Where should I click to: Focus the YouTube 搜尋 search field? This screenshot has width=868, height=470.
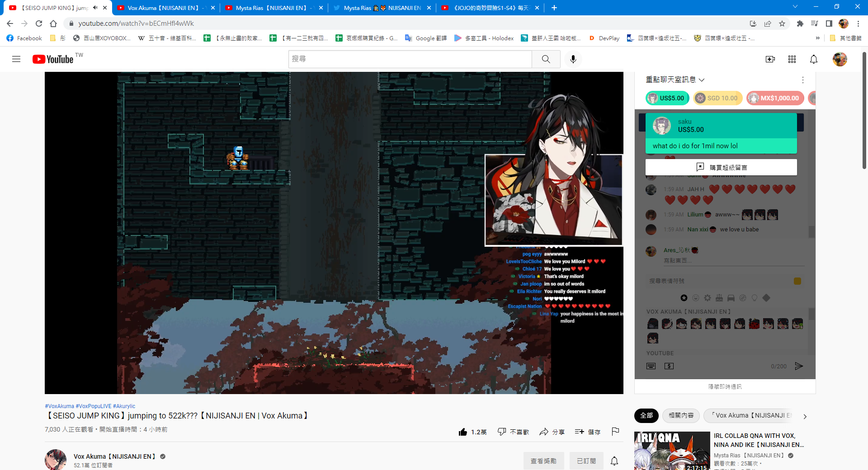tap(410, 59)
